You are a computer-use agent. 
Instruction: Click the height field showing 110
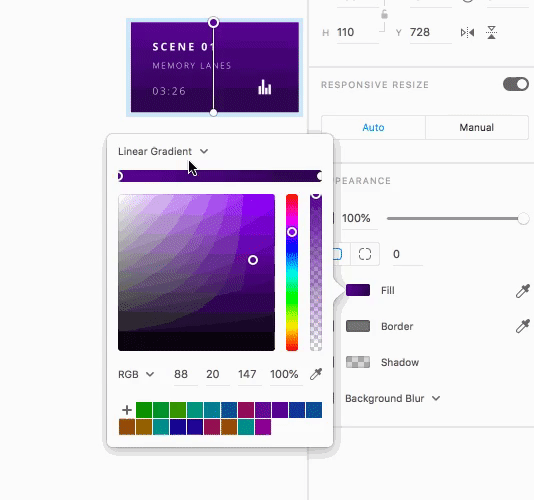pos(357,33)
